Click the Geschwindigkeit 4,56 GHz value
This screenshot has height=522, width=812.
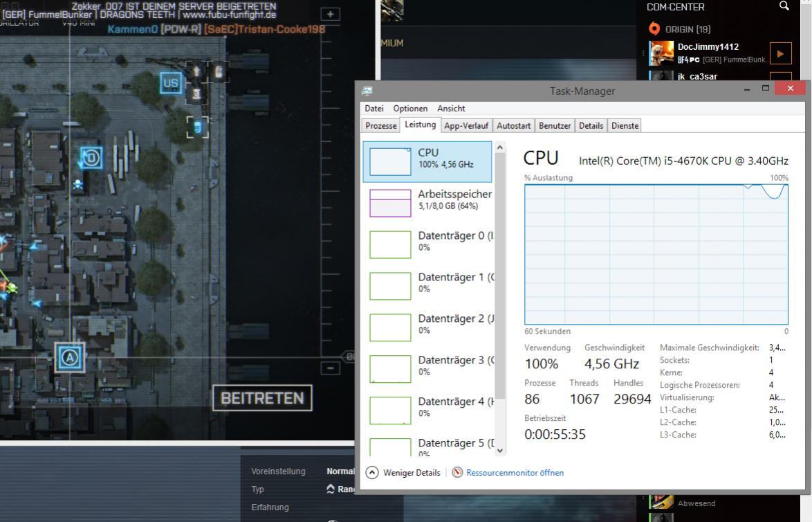(611, 364)
